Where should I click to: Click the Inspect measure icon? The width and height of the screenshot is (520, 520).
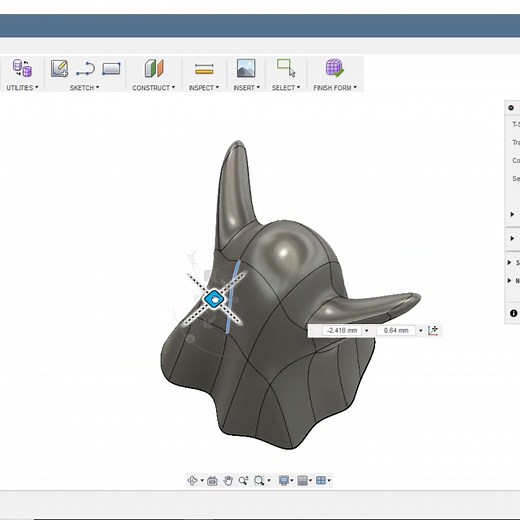point(204,69)
